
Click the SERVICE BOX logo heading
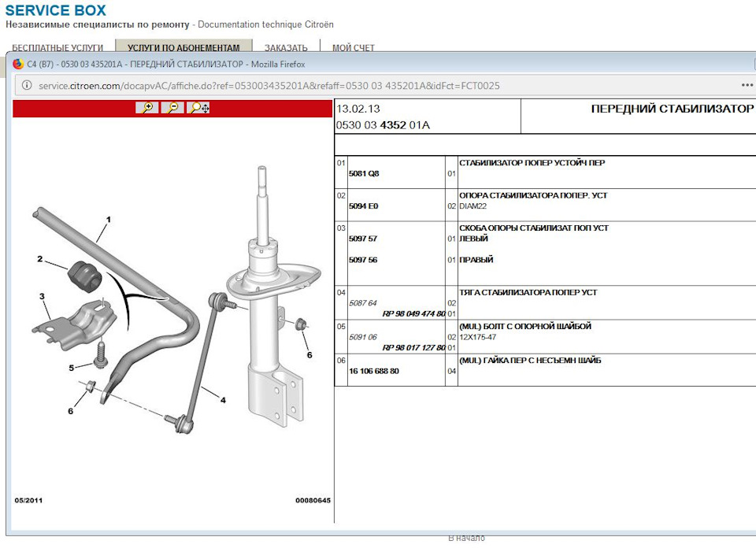55,10
